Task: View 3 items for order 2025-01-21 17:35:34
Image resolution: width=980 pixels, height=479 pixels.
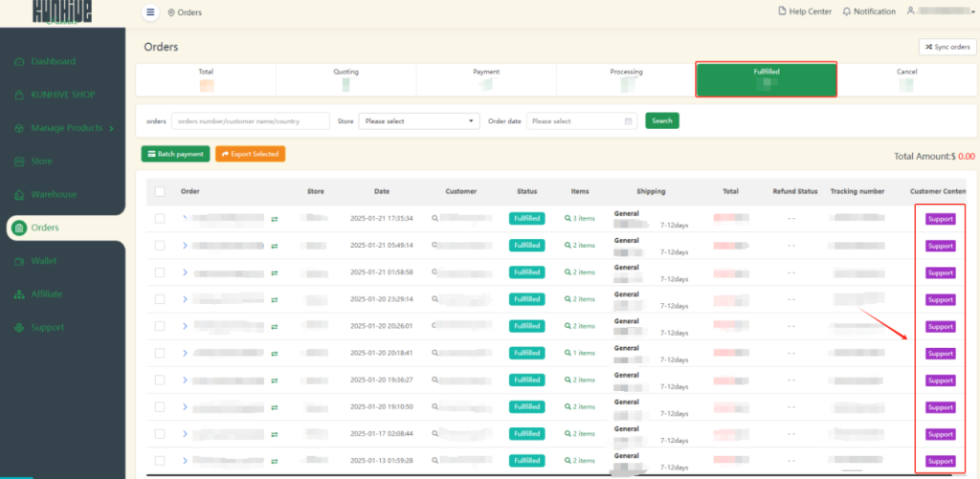Action: coord(580,219)
